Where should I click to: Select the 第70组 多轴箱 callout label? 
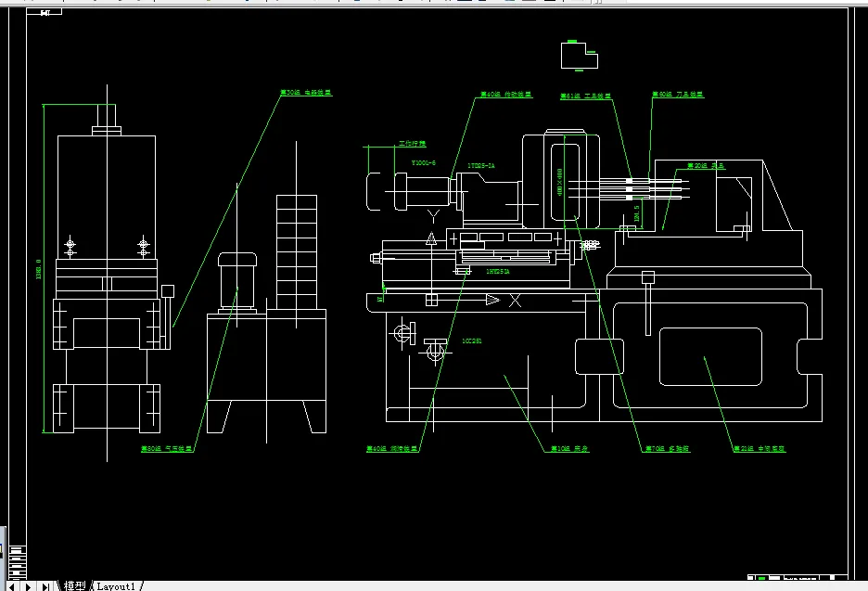668,449
